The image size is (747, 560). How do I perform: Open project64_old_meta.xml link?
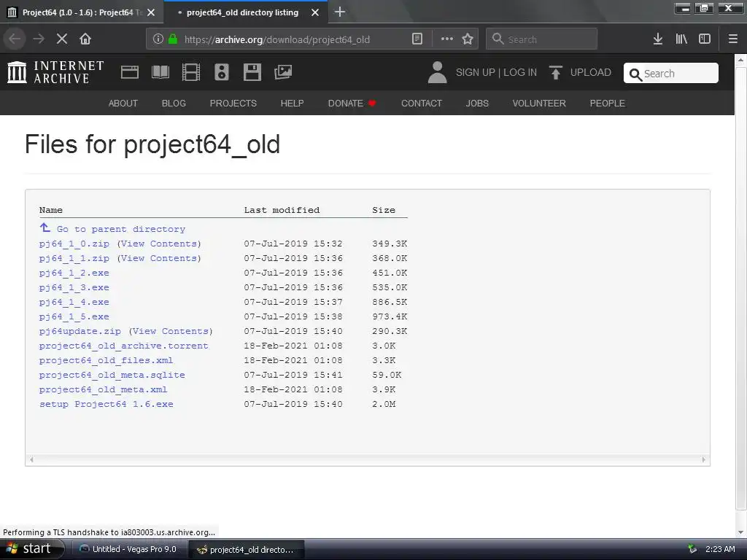pyautogui.click(x=104, y=389)
